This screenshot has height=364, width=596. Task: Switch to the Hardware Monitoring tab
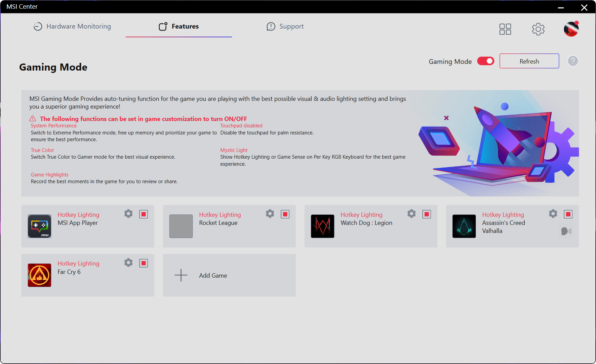pyautogui.click(x=72, y=26)
